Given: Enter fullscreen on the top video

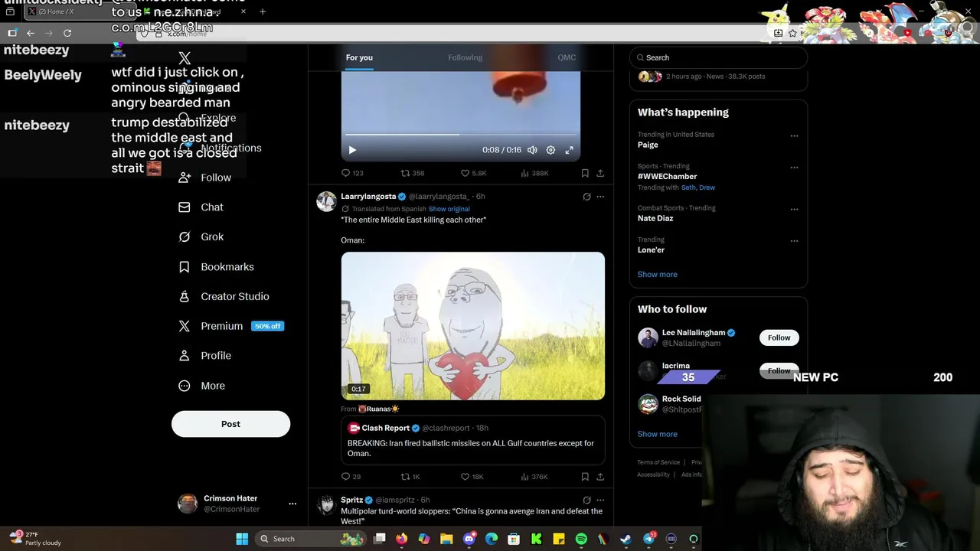Looking at the screenshot, I should pyautogui.click(x=569, y=150).
